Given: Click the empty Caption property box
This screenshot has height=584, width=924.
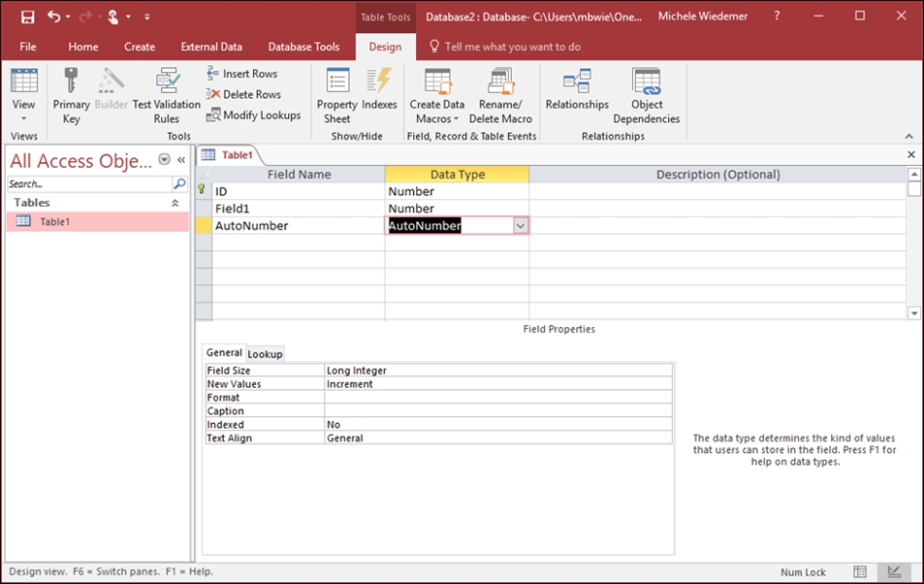Looking at the screenshot, I should 498,411.
